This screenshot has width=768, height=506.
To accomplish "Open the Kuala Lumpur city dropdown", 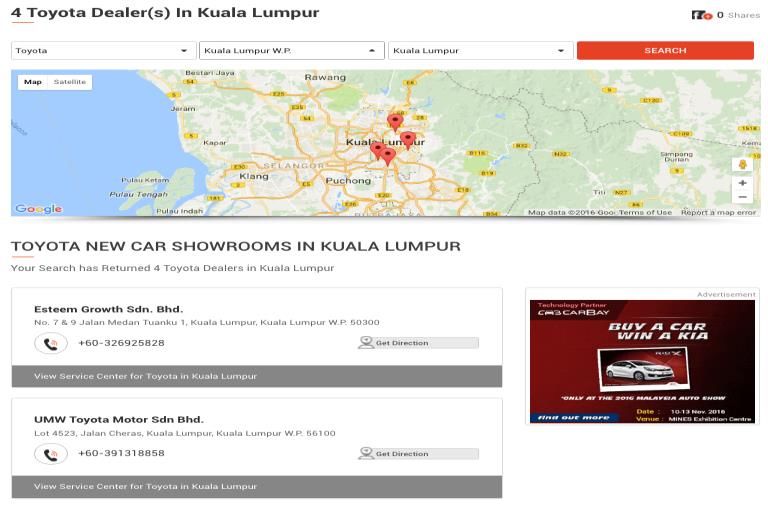I will click(x=480, y=50).
